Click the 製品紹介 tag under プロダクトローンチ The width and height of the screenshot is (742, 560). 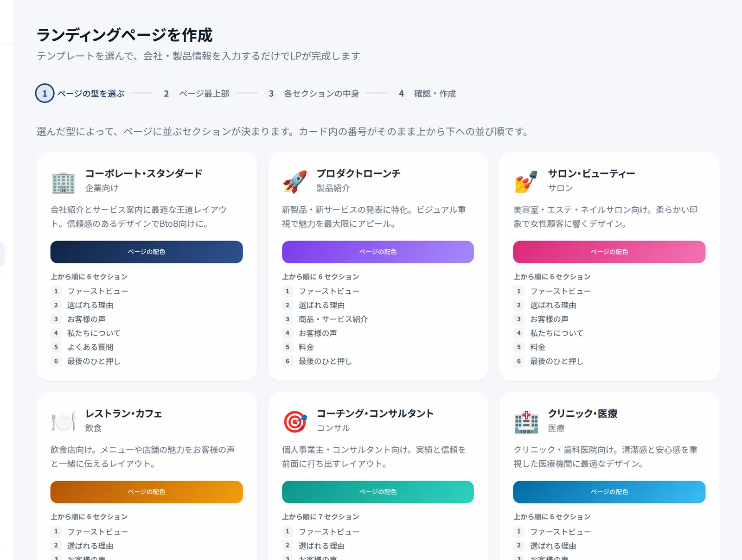point(333,188)
